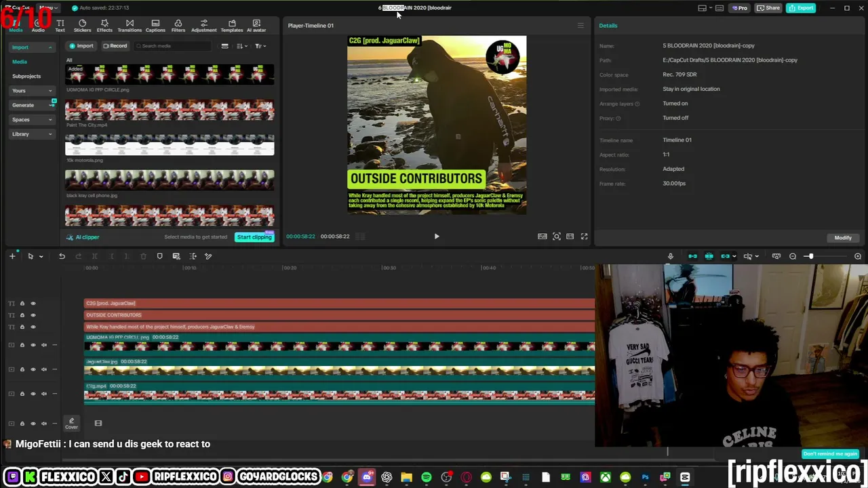Select the Subprojects item in sidebar
This screenshot has width=868, height=488.
tap(26, 77)
